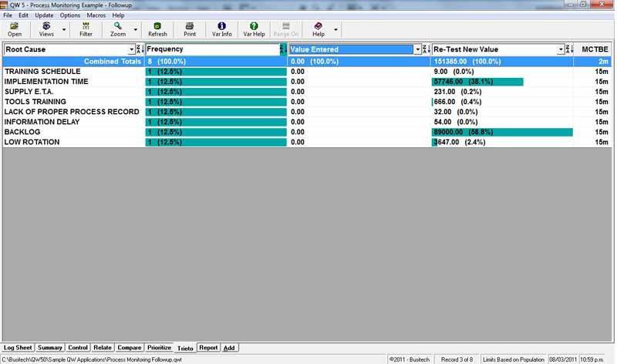Screen dimensions: 617x364
Task: Open the File menu
Action: (8, 15)
